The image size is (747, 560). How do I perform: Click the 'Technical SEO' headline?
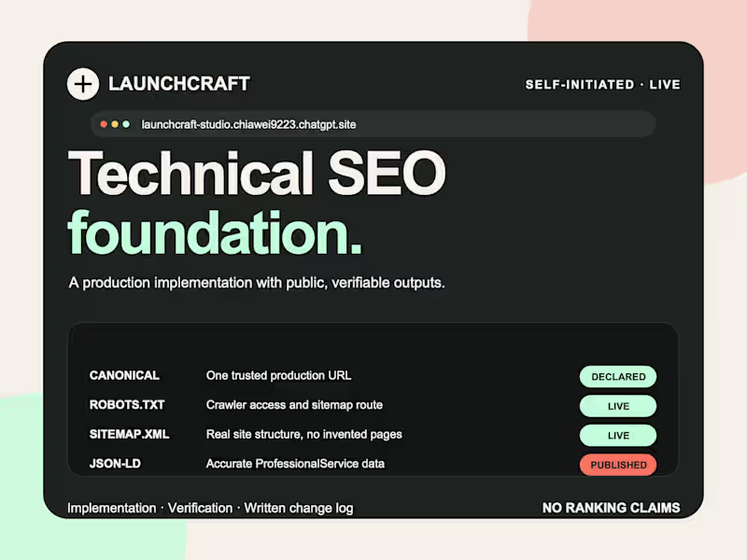(257, 173)
